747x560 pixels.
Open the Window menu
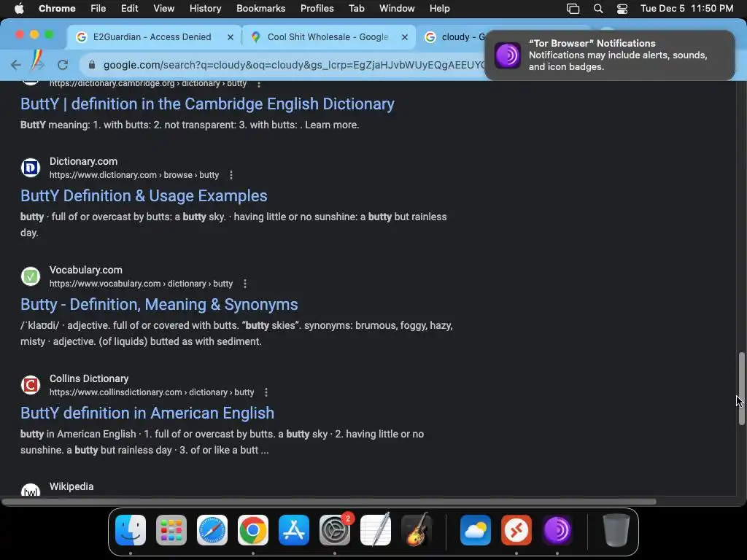(397, 8)
